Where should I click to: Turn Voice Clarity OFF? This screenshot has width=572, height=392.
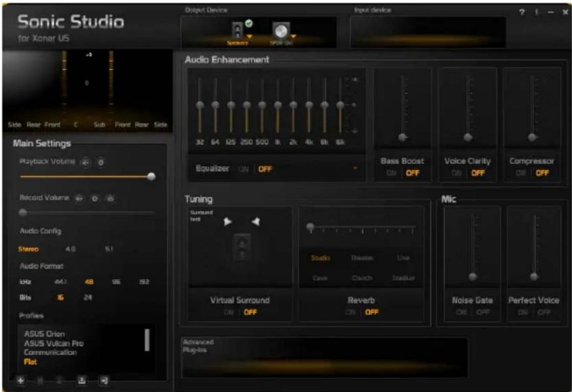pos(478,173)
